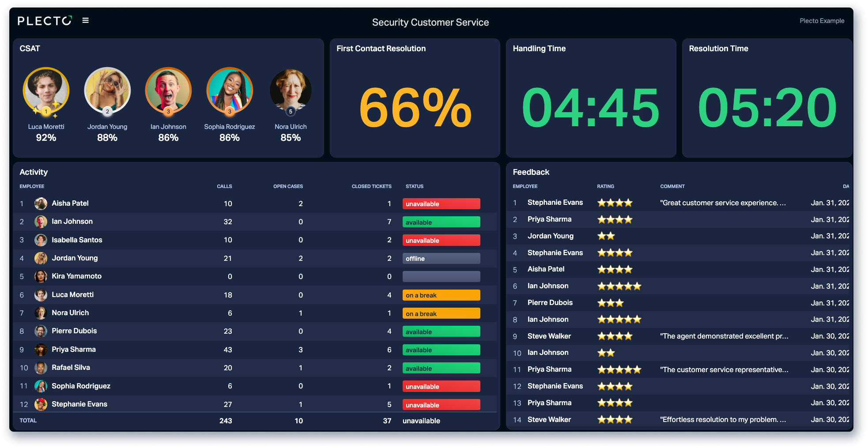Click the CALLS column header
The image size is (868, 448).
(x=224, y=186)
